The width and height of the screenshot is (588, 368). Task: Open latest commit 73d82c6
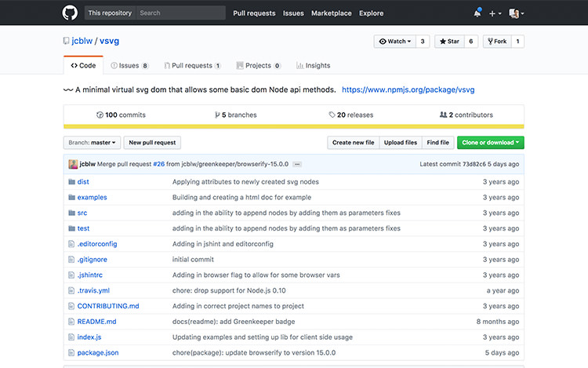tap(474, 164)
